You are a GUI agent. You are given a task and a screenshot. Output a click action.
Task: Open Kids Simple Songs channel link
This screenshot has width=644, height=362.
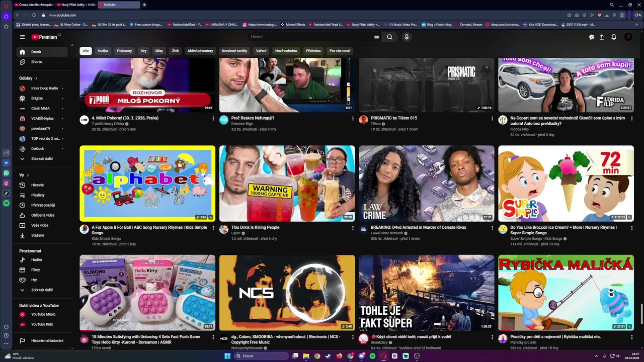(106, 238)
